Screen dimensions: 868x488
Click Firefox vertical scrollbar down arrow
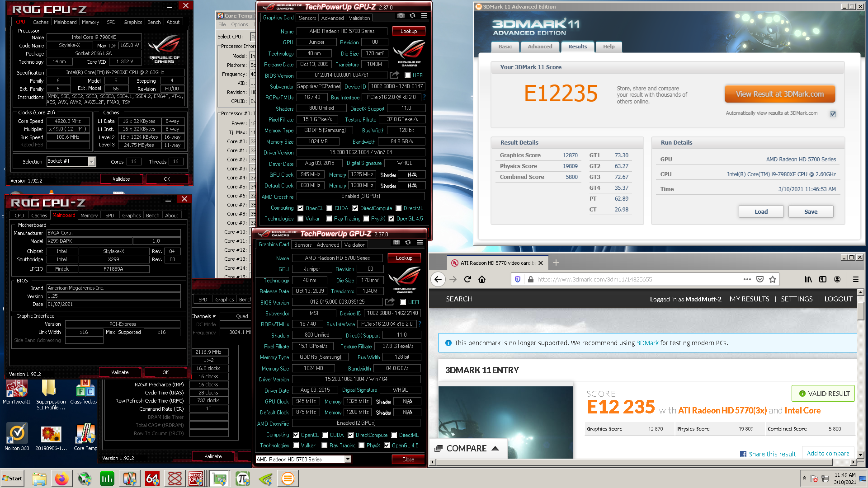pos(860,455)
